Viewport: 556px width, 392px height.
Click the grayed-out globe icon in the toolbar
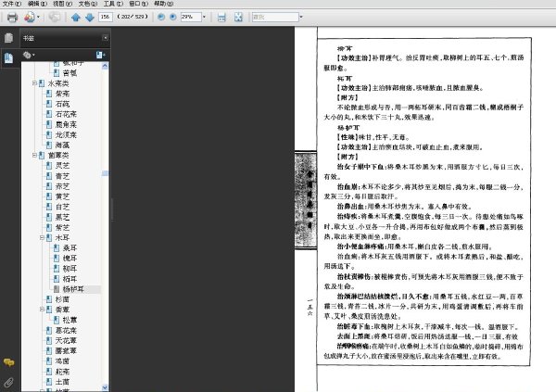(55, 17)
